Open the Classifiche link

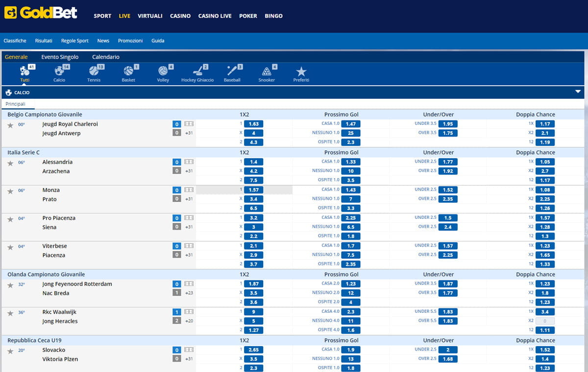(x=15, y=41)
